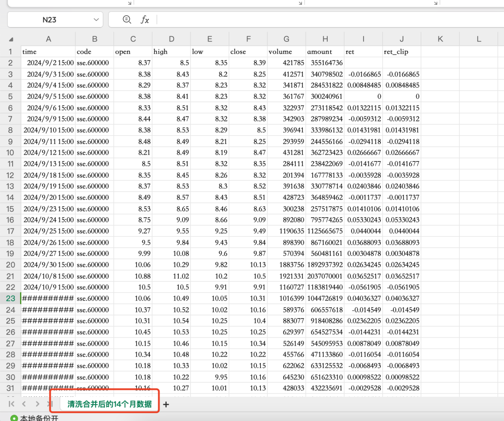The image size is (504, 421).
Task: Click the 'low' header cell
Action: tap(210, 52)
